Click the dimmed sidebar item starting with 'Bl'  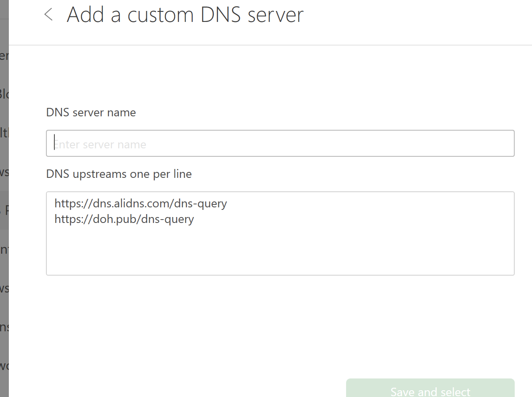click(x=4, y=94)
